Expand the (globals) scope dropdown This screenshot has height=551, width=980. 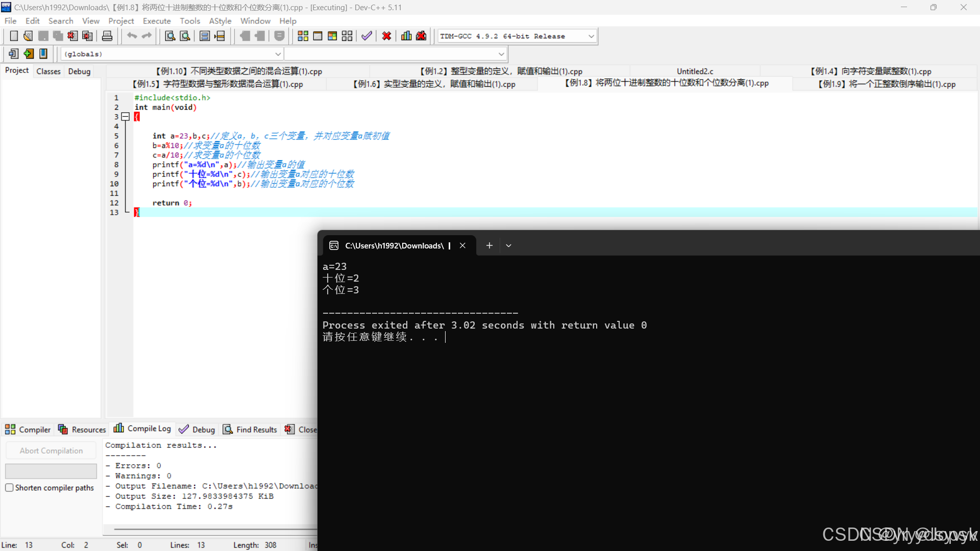278,54
